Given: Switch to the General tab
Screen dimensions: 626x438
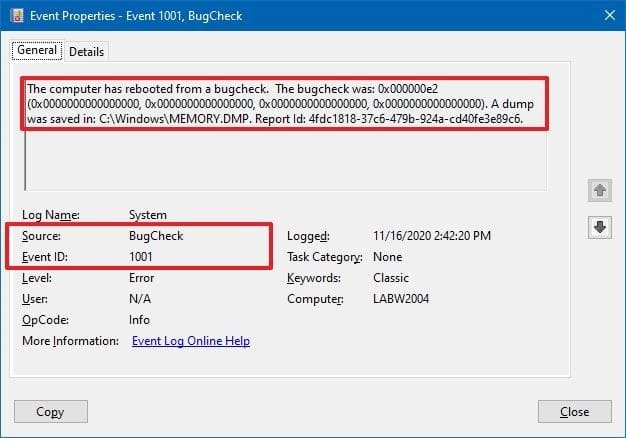Looking at the screenshot, I should tap(36, 51).
